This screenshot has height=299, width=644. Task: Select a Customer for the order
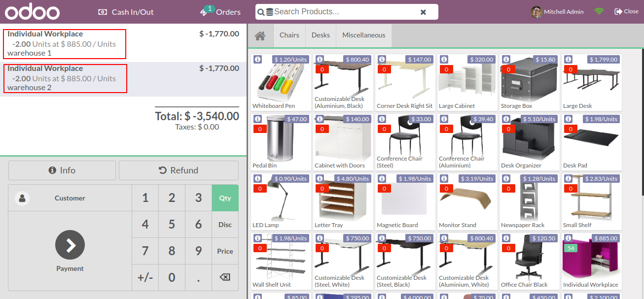click(70, 198)
